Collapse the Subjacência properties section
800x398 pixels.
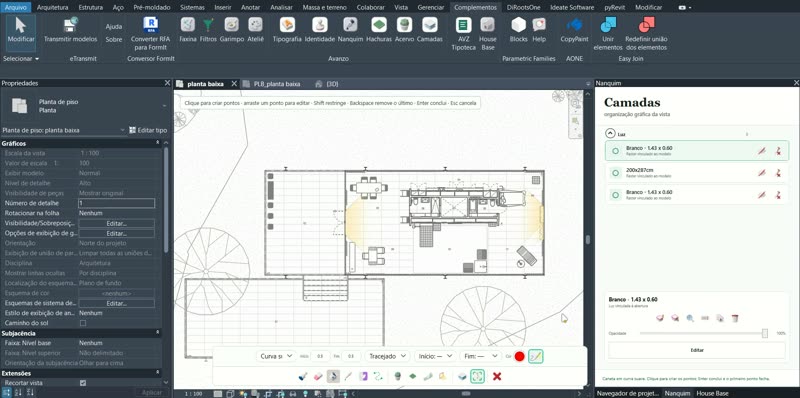click(158, 333)
